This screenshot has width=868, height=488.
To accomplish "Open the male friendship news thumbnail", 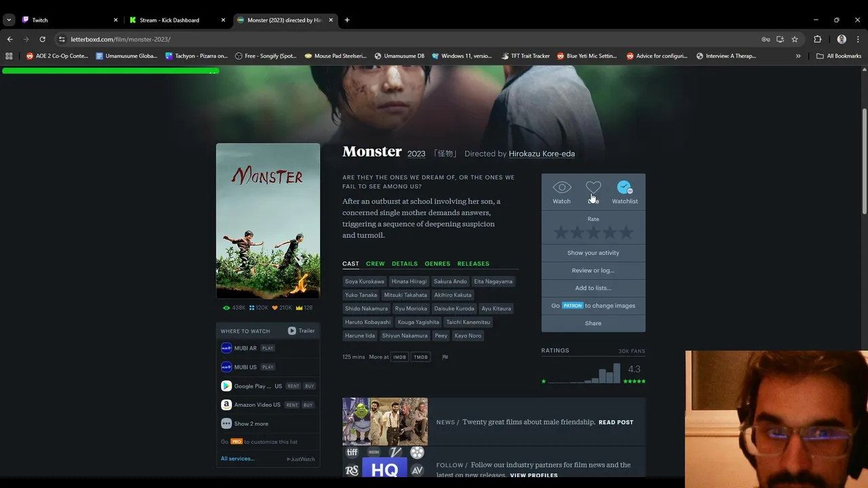I will pos(385,422).
